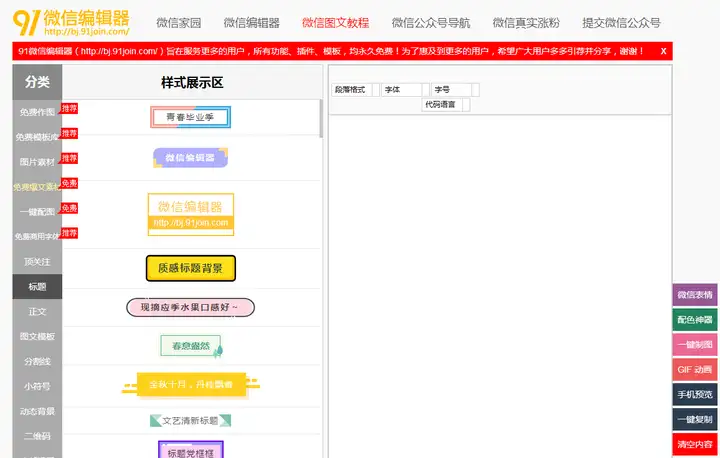Select 二维码 category in sidebar

coord(37,436)
